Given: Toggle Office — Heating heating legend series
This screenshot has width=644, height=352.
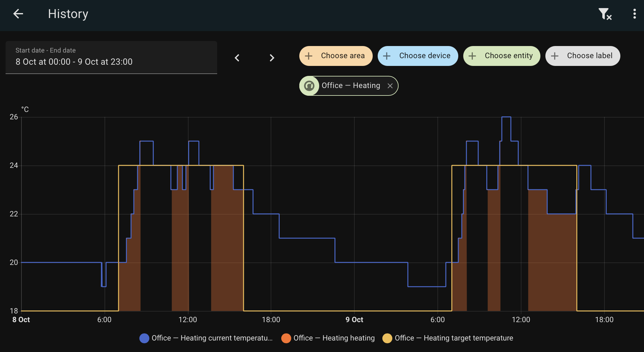Looking at the screenshot, I should point(334,338).
